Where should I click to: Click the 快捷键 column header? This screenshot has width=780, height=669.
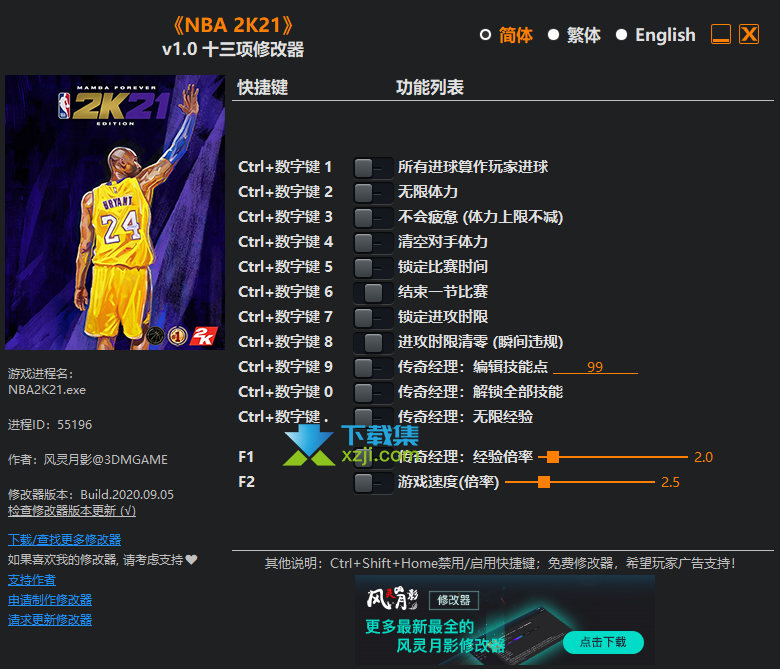[263, 88]
